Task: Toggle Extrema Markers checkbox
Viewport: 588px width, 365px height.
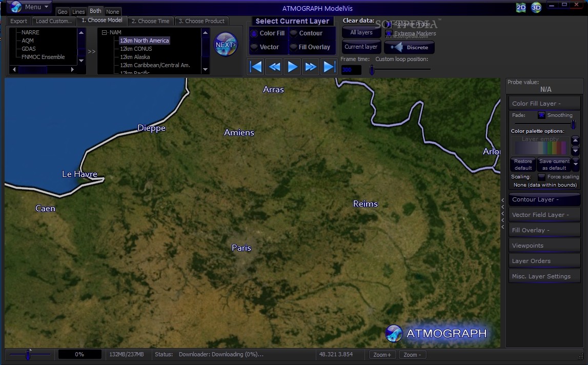Action: 389,33
